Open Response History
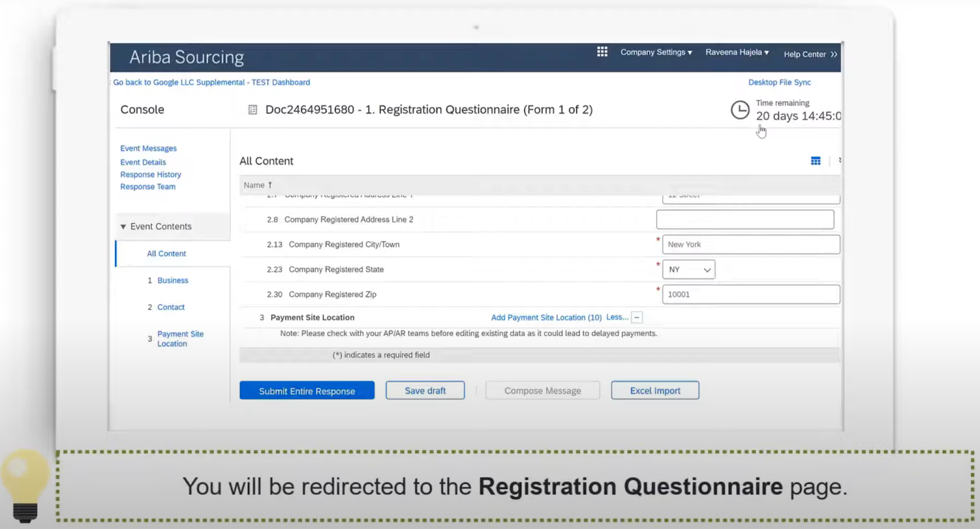980x529 pixels. click(151, 175)
